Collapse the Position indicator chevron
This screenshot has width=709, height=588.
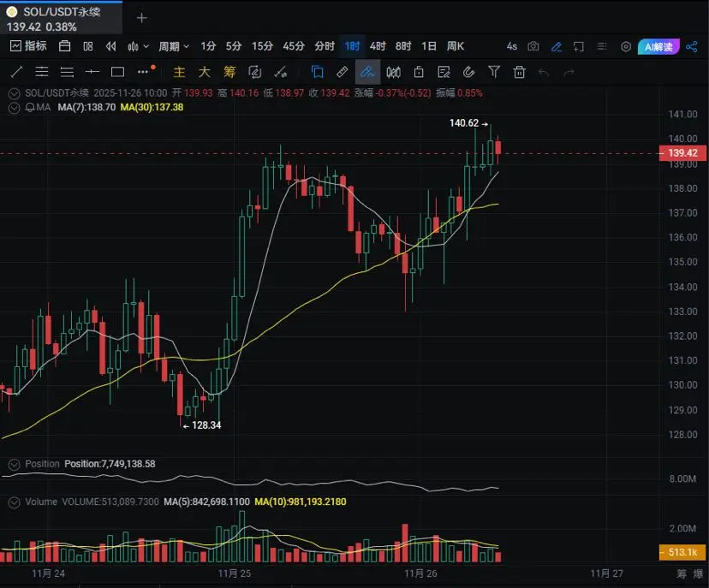[x=14, y=465]
